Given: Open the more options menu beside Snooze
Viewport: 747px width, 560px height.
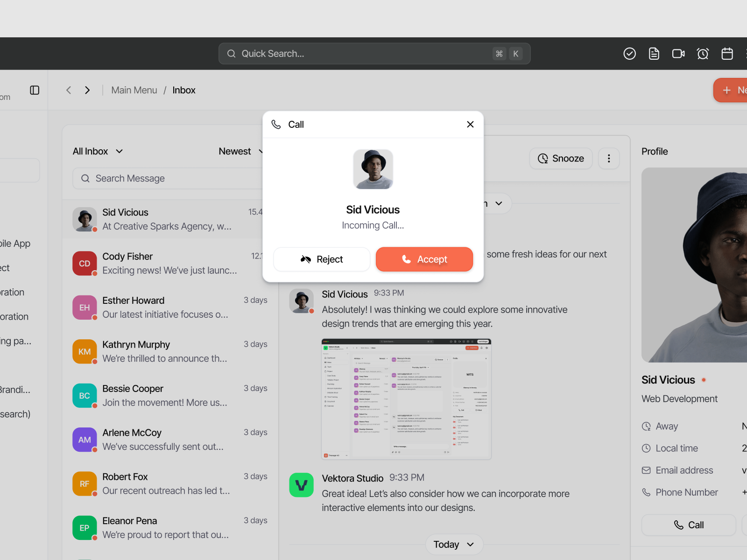Looking at the screenshot, I should click(609, 158).
